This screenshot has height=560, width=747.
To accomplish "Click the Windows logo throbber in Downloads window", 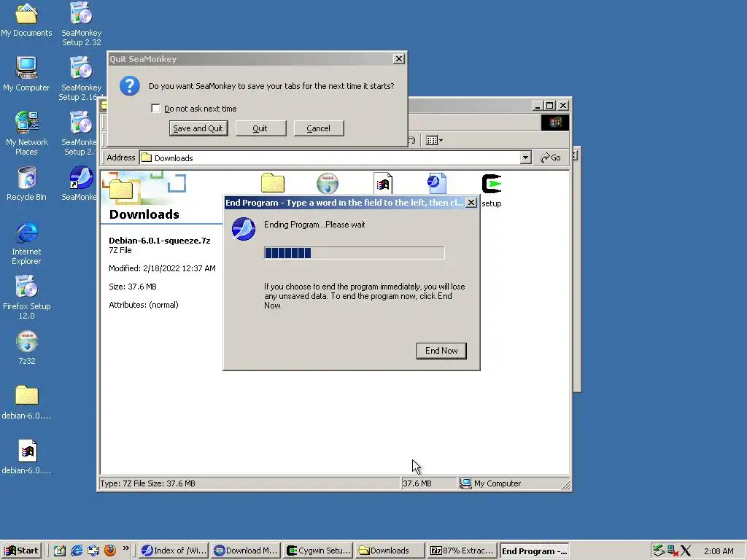I will (554, 122).
